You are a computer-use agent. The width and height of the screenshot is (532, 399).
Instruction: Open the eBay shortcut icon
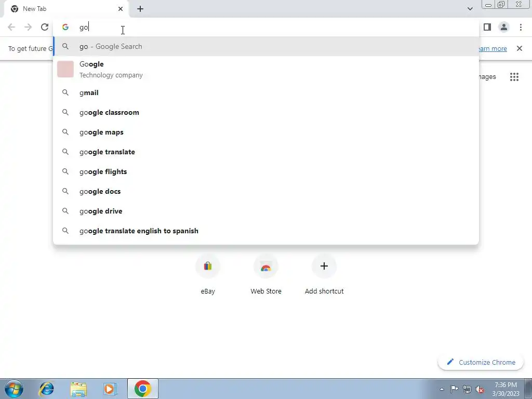click(208, 267)
